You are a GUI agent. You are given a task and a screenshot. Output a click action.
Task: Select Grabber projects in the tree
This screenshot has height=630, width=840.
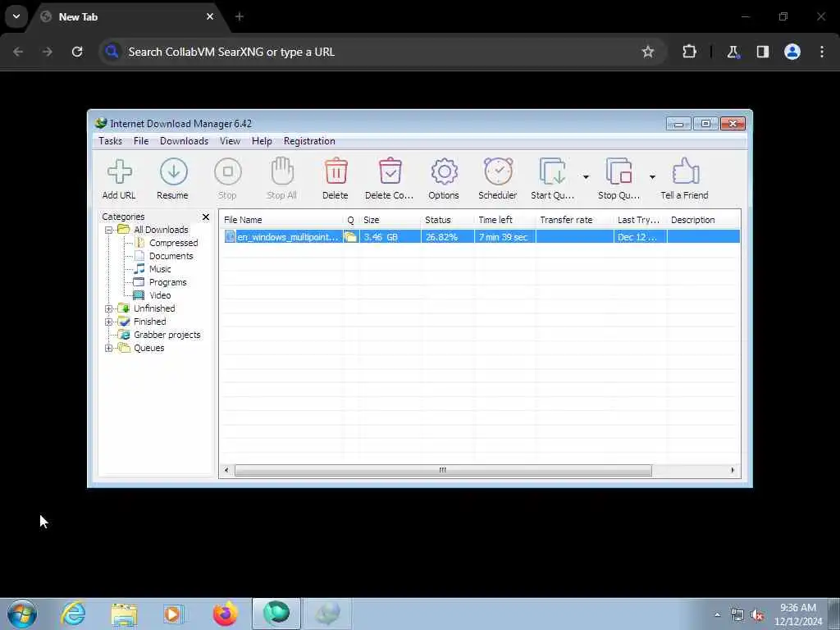(167, 335)
